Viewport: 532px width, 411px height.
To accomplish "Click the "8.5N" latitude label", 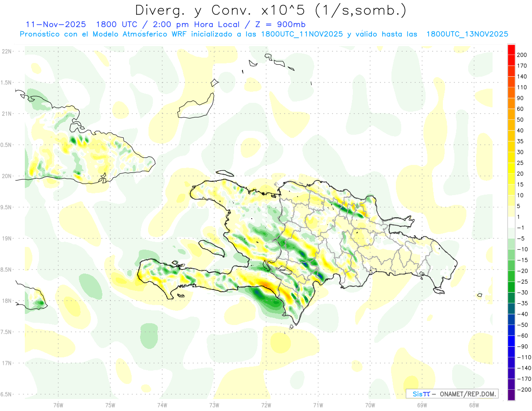I will [7, 270].
